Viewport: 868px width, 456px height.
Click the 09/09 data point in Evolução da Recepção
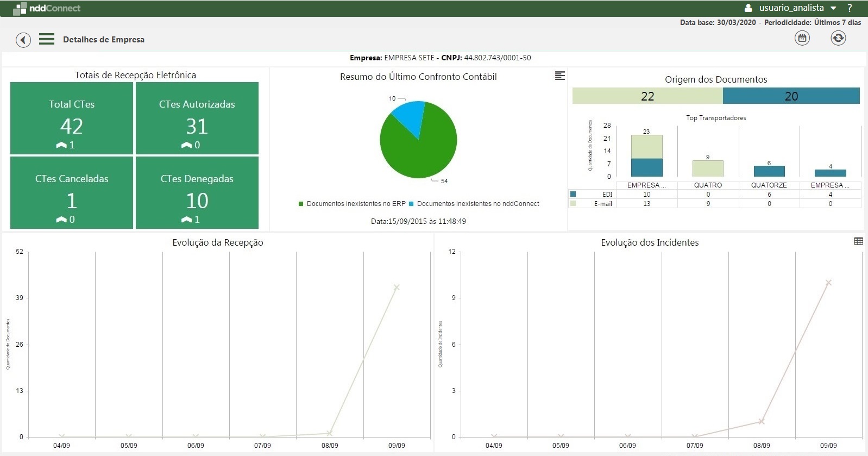[x=397, y=288]
